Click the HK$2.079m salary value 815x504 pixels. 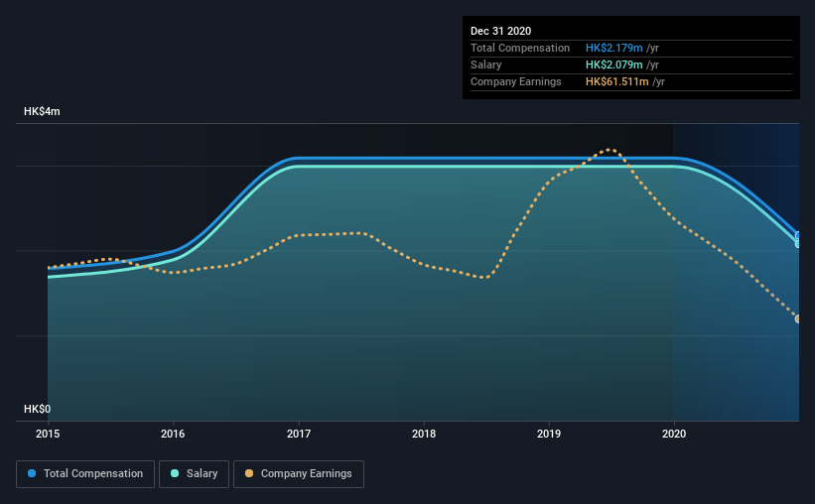tap(613, 64)
